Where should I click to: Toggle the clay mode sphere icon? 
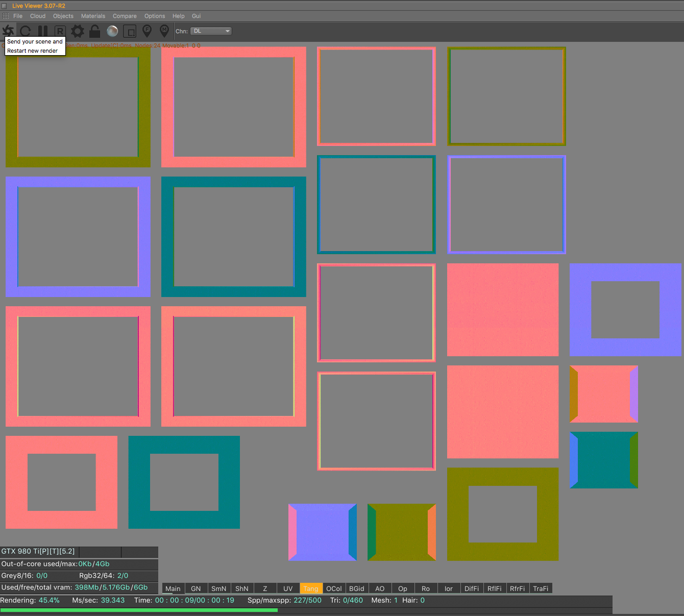point(112,31)
